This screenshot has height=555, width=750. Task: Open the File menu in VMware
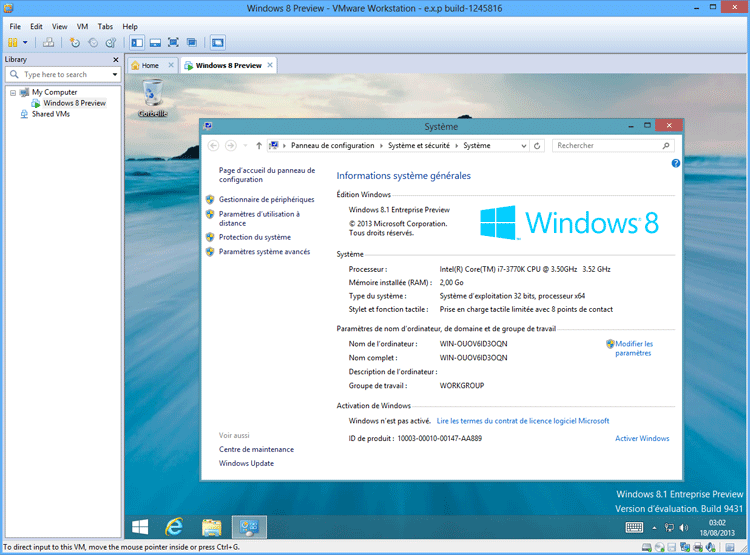[x=15, y=26]
